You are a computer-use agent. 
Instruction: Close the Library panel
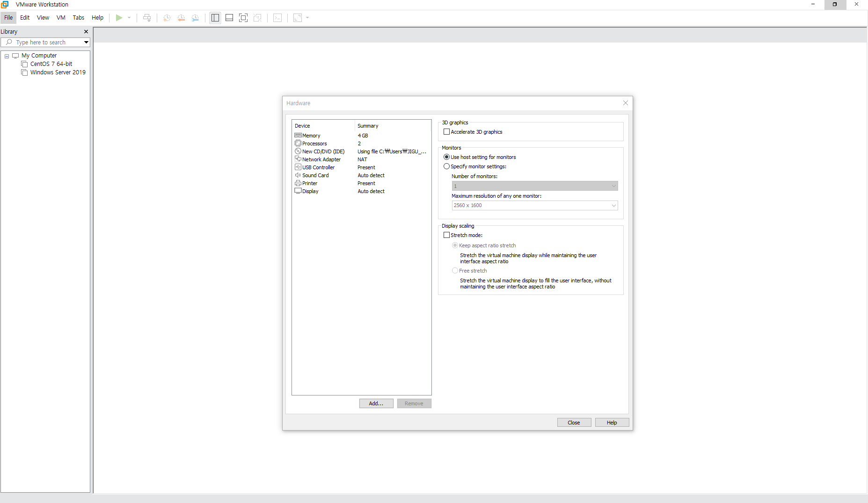pos(86,31)
